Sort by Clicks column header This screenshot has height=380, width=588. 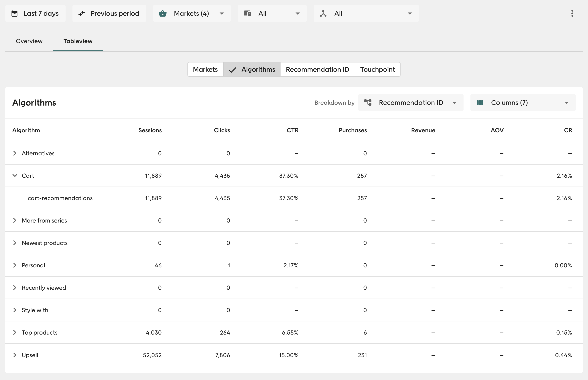222,130
